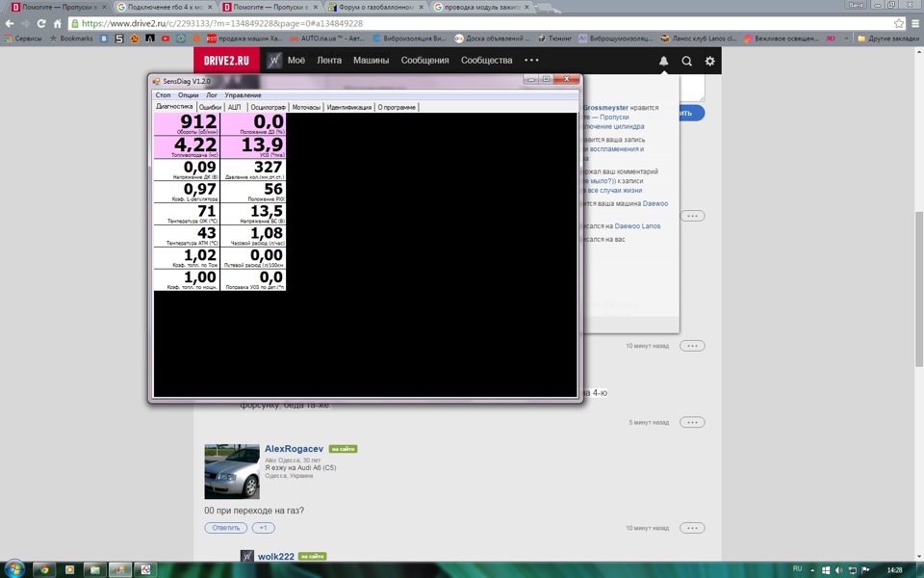Viewport: 924px width, 578px height.
Task: Expand the three-dot menu in DRIVE2 header
Action: 531,60
